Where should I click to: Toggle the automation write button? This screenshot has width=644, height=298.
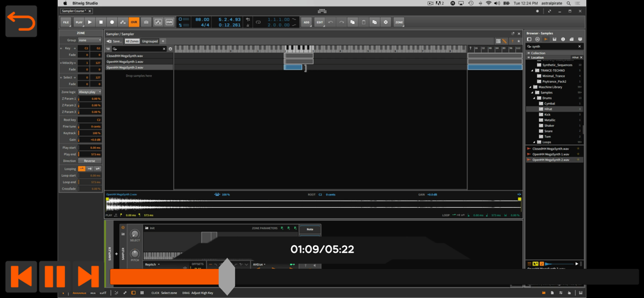tap(123, 22)
